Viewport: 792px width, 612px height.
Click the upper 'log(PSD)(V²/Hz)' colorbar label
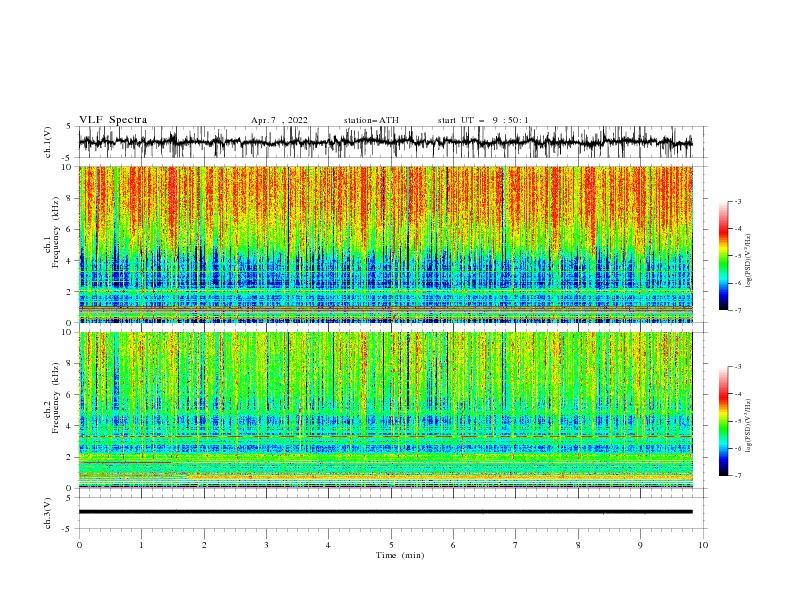[749, 260]
